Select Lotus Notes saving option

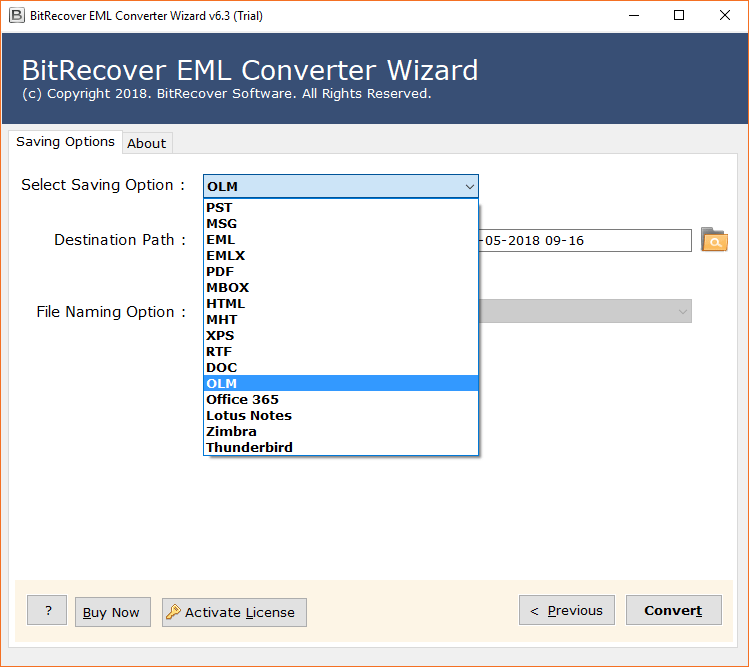tap(341, 416)
